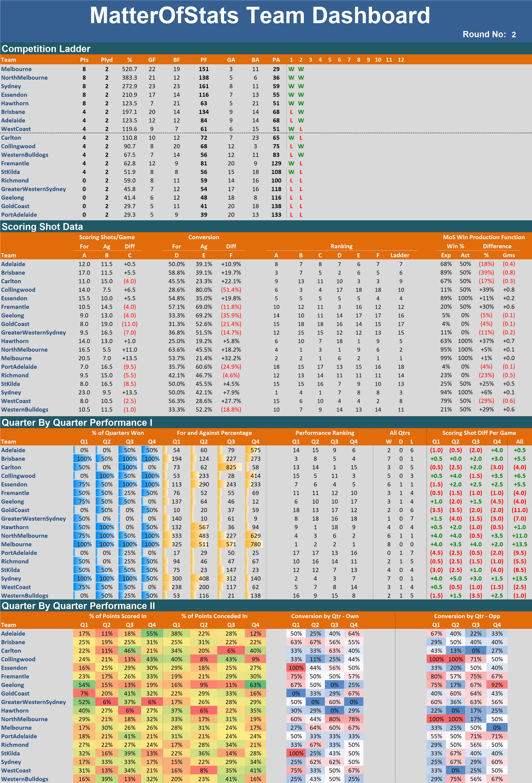Select the Gms column header

click(509, 255)
